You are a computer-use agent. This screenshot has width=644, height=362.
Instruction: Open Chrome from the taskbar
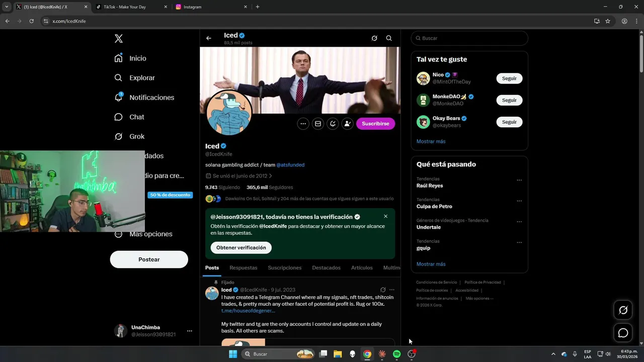pyautogui.click(x=367, y=354)
